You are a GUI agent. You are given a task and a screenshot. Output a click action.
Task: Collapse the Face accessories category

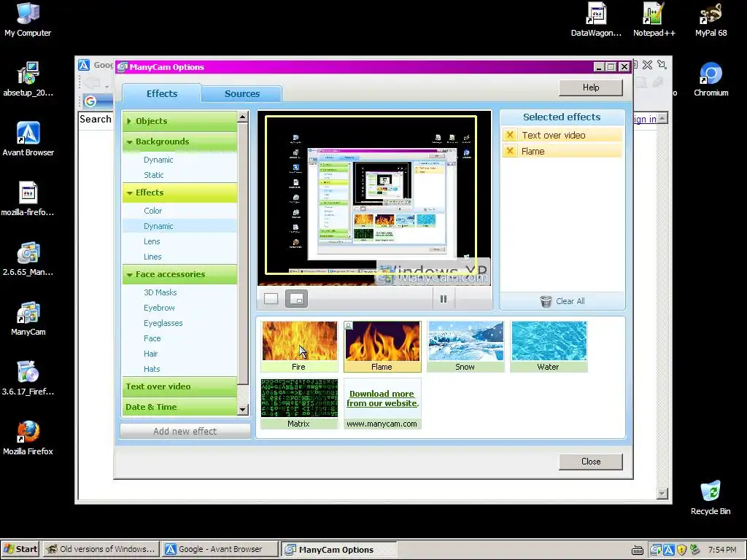[x=179, y=274]
